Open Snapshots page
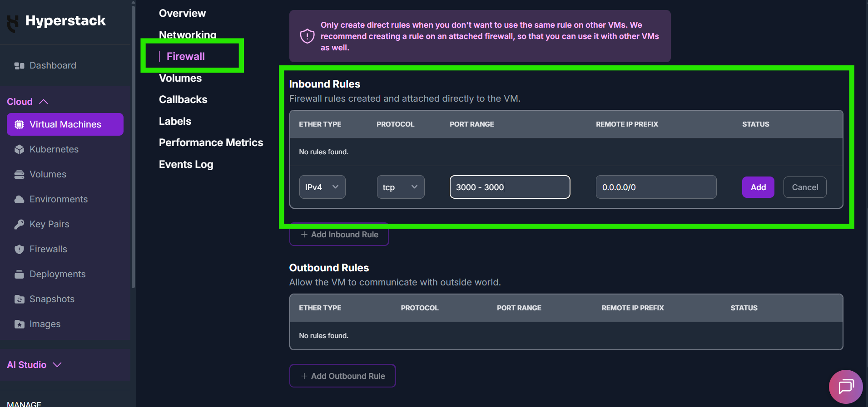Screen dimensions: 868x407 52,299
